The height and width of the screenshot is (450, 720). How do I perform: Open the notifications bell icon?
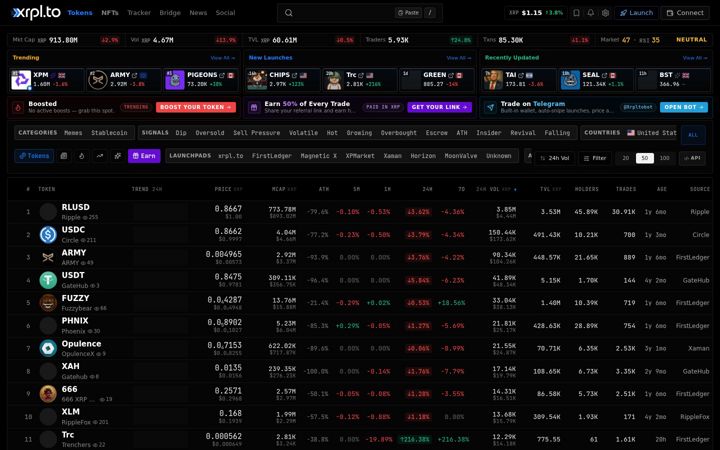(x=591, y=13)
